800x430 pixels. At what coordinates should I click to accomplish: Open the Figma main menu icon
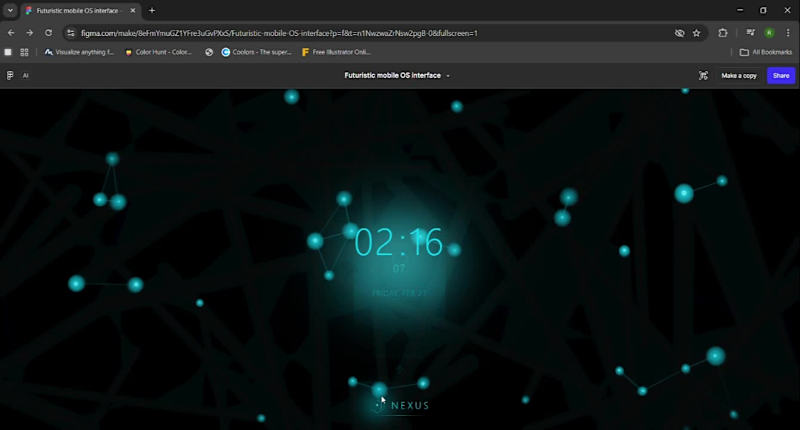click(x=10, y=75)
